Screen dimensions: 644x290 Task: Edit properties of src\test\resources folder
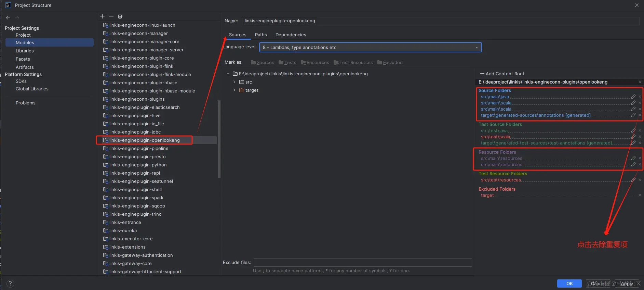pos(633,180)
